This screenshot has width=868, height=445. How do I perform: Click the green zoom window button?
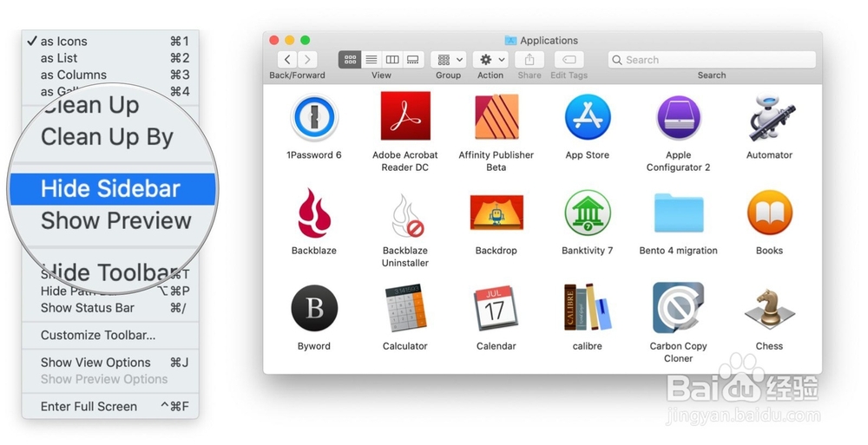point(305,40)
